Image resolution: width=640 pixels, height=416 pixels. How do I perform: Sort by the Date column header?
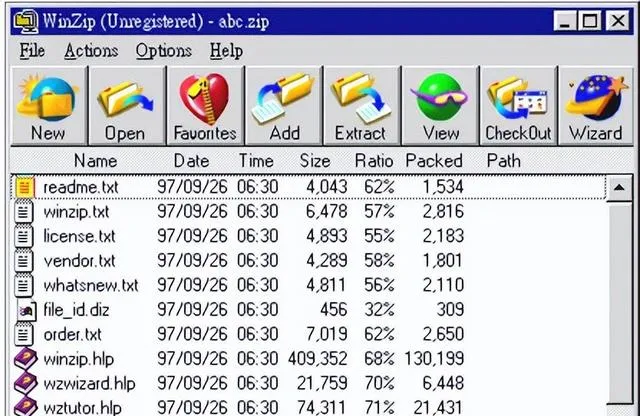point(191,161)
